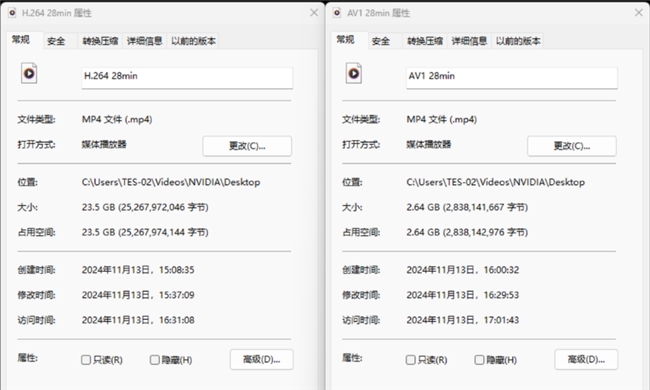This screenshot has height=390, width=650.
Task: Click the AV1 file location path text
Action: [495, 182]
